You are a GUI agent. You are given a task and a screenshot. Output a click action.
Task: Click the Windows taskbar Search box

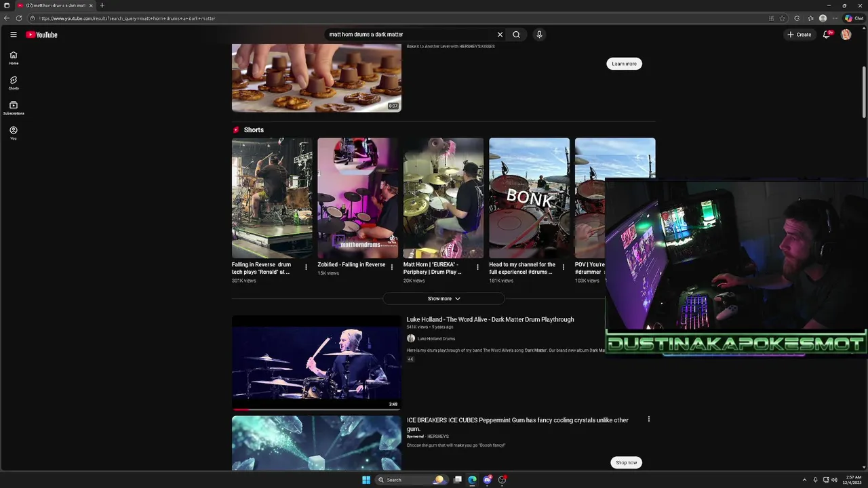410,480
